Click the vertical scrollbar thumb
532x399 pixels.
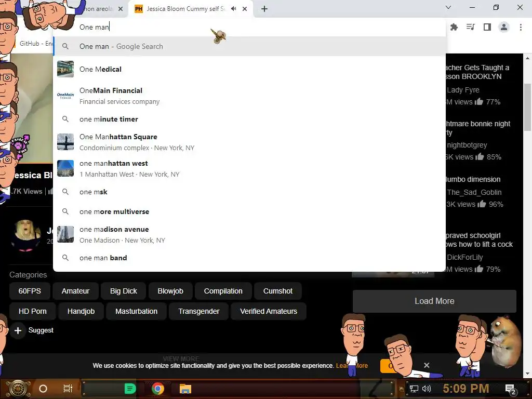click(x=528, y=107)
